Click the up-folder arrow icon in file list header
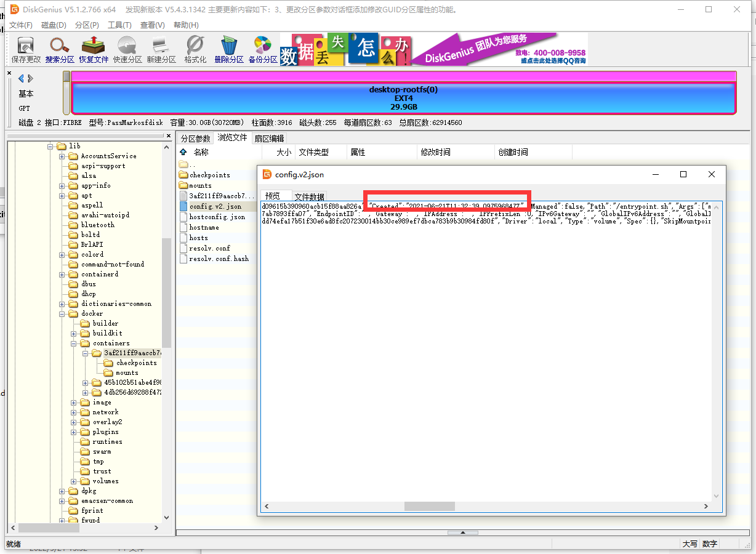Screen dimensions: 756x554 click(183, 152)
